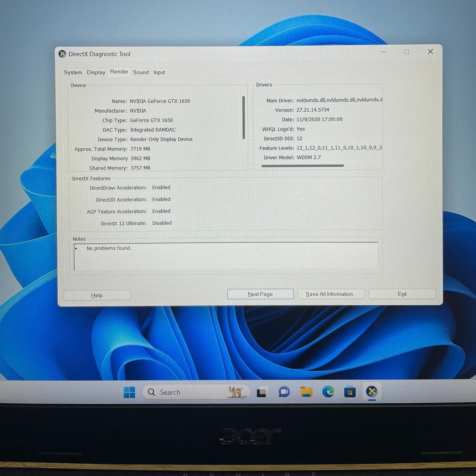476x476 pixels.
Task: Click the taskbar Search box
Action: (x=196, y=392)
